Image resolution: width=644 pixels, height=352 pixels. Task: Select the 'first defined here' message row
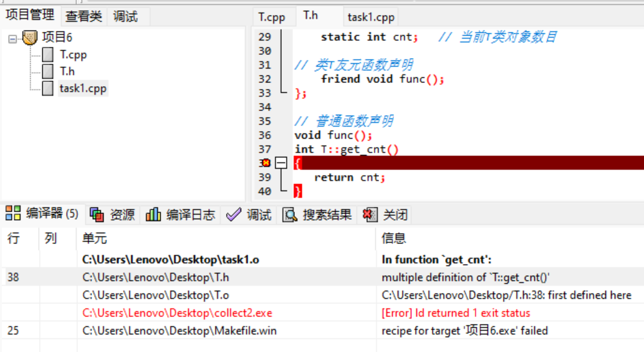pos(323,295)
